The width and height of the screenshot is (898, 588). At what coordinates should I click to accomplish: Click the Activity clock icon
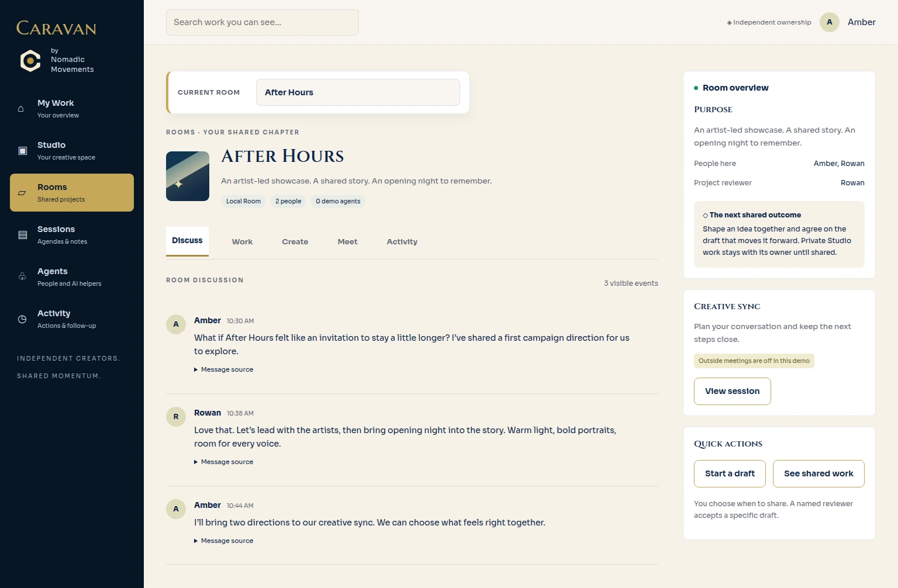(x=22, y=319)
